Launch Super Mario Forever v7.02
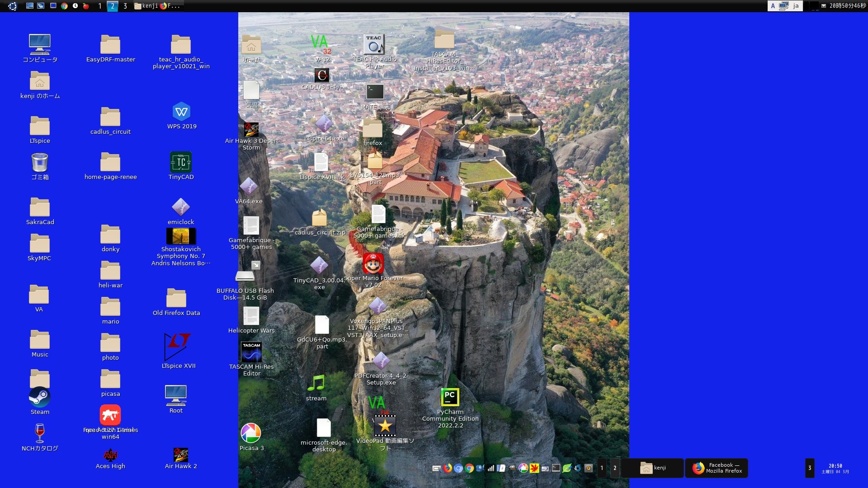868x488 pixels. (x=373, y=264)
